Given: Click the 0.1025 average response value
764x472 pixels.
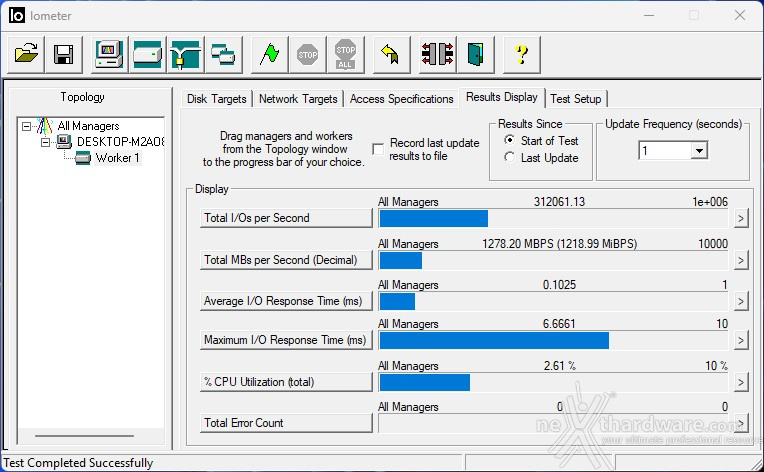Looking at the screenshot, I should pyautogui.click(x=559, y=285).
